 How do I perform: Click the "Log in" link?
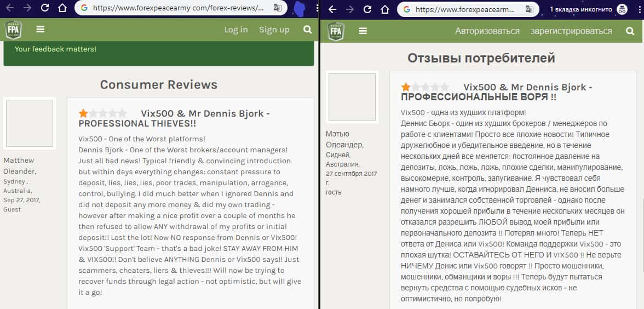235,30
